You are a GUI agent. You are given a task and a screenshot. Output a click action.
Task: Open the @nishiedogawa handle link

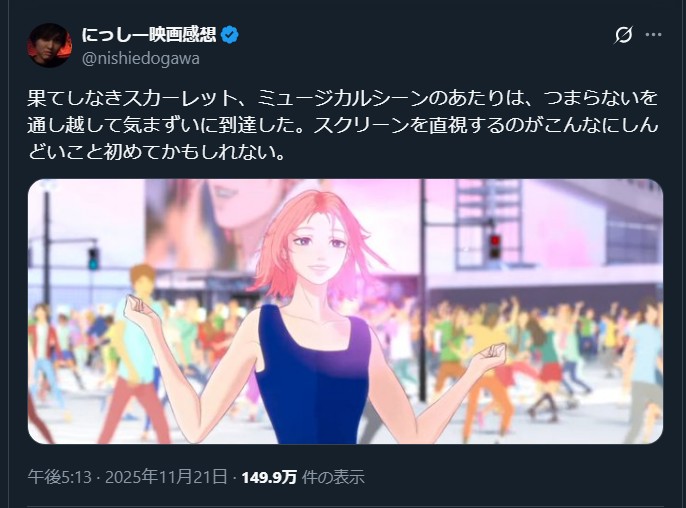(x=141, y=58)
